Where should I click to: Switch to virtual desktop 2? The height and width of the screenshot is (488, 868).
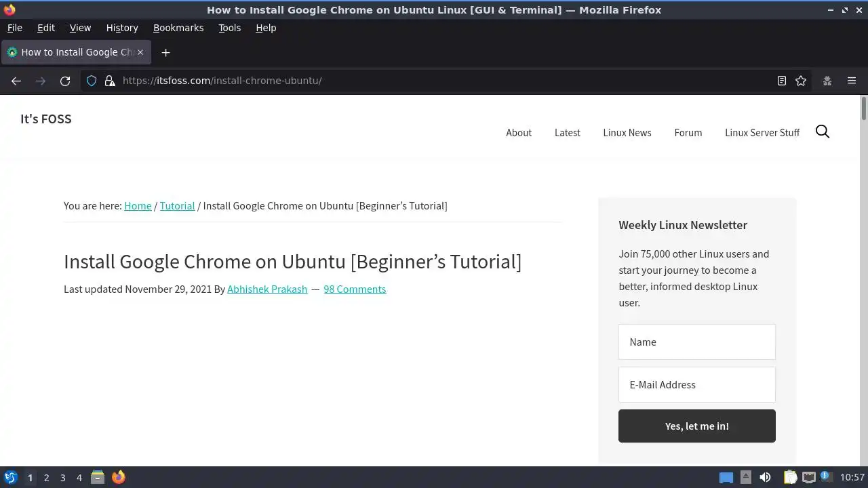(46, 478)
